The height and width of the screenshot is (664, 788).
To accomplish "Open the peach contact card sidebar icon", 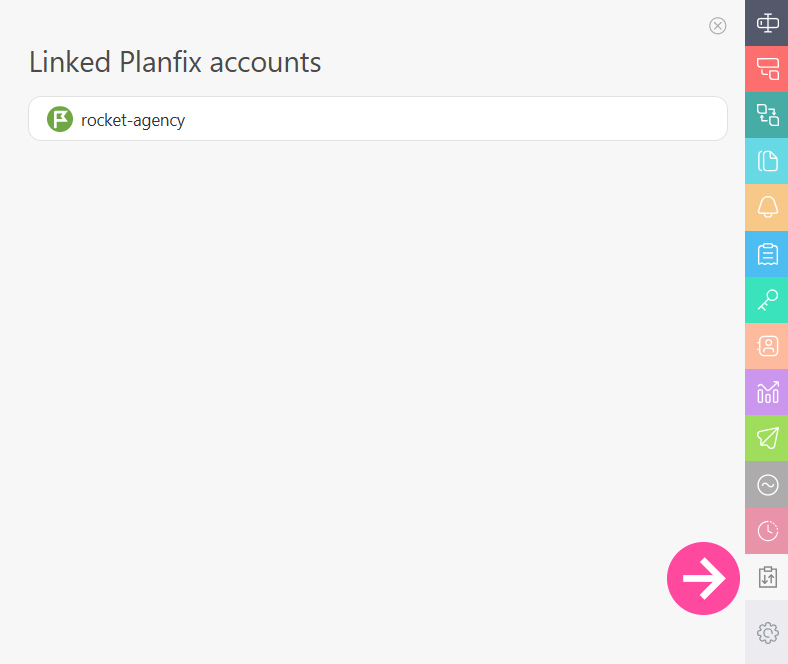I will click(767, 346).
